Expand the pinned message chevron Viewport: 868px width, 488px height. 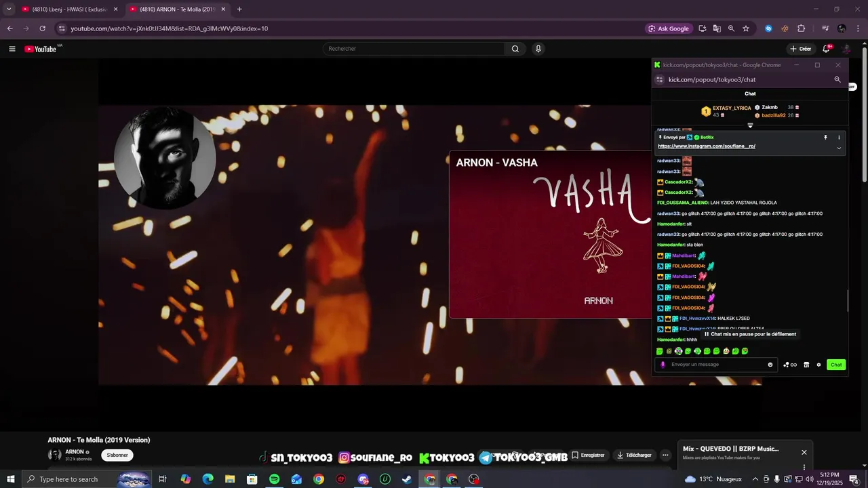(839, 148)
